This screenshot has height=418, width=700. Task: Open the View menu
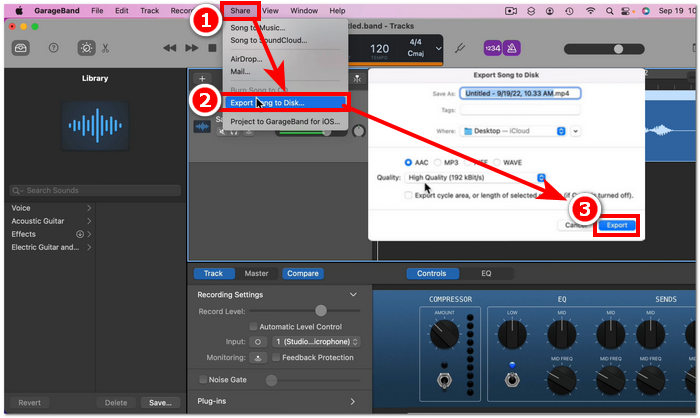click(270, 11)
